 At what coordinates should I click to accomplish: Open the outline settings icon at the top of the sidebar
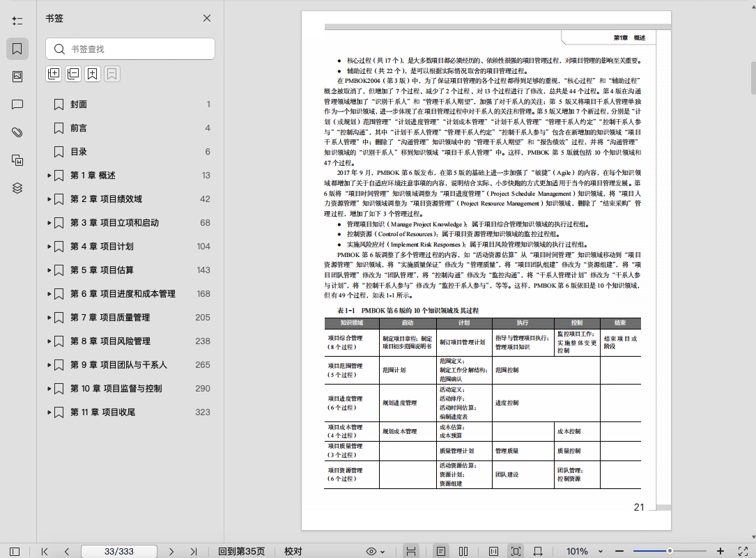pyautogui.click(x=17, y=21)
